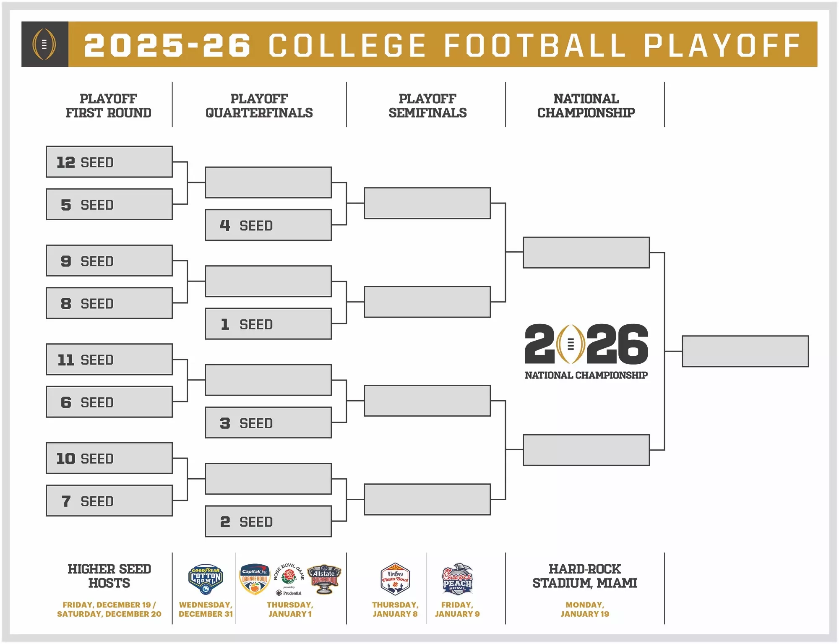Image resolution: width=839 pixels, height=644 pixels.
Task: Click the Allstate Sugar Bowl logo
Action: coord(324,579)
